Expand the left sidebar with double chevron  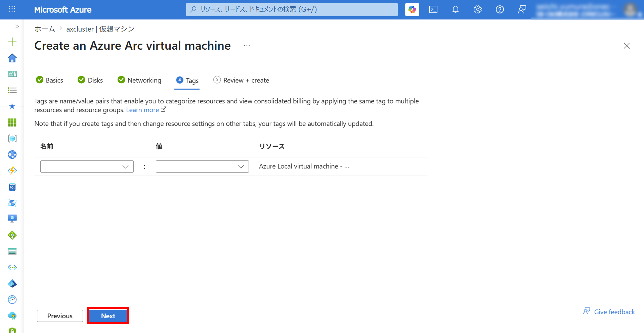[17, 26]
